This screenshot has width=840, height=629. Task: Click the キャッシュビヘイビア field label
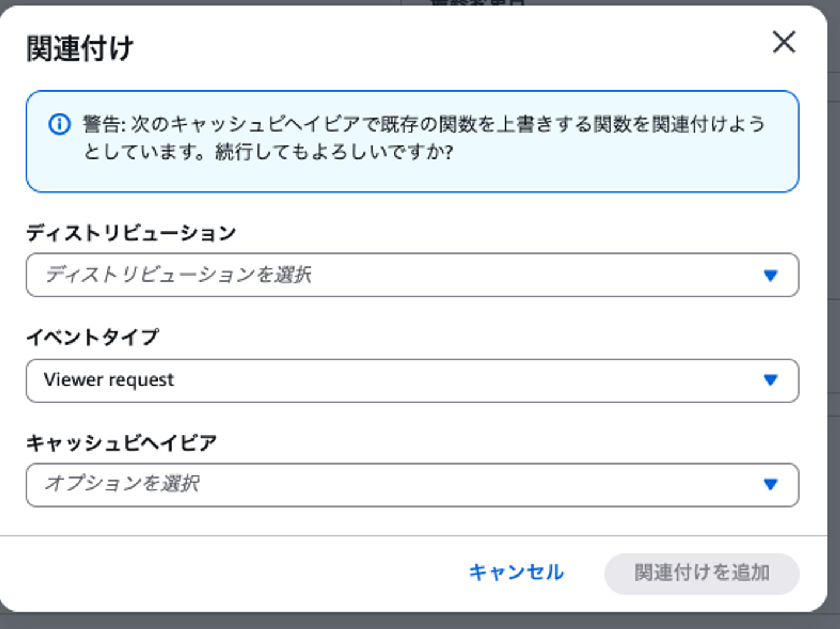tap(121, 442)
